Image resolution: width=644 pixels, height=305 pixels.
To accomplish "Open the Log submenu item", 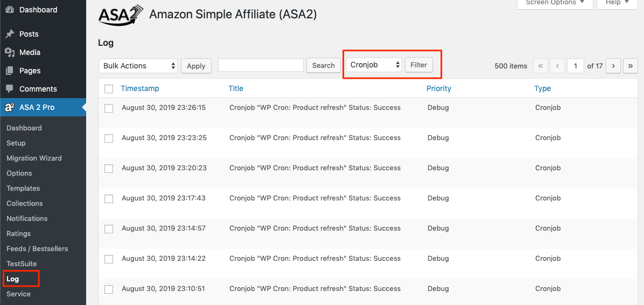I will click(x=13, y=279).
